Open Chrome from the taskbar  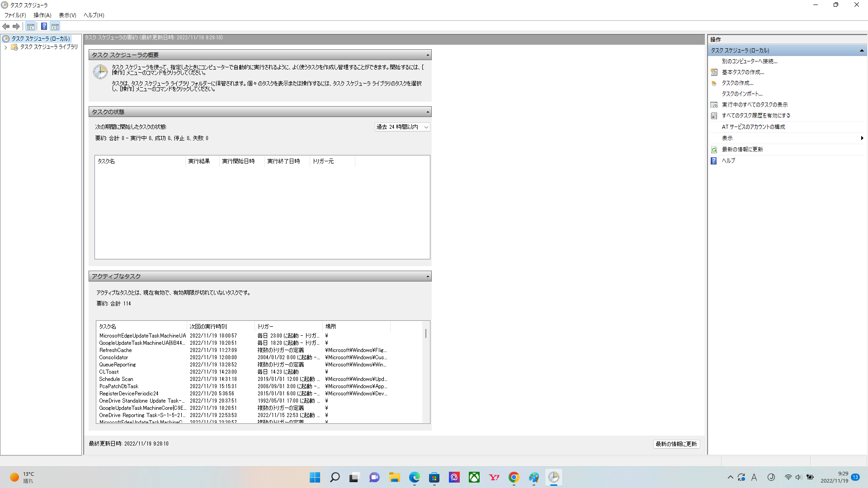[x=514, y=477]
